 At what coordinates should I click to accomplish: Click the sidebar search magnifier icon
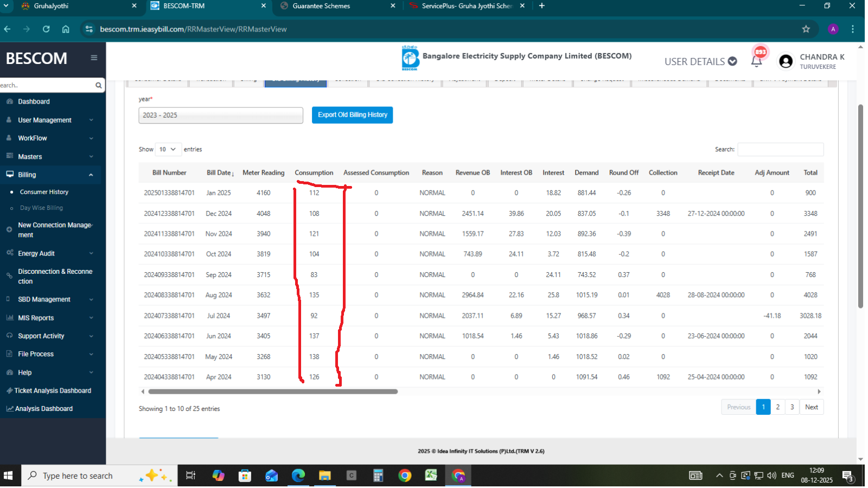(98, 85)
